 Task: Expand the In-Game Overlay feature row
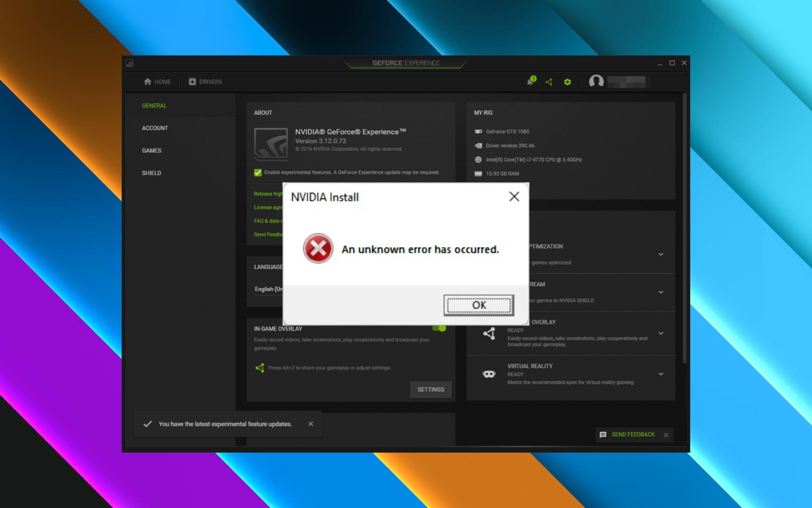tap(661, 334)
